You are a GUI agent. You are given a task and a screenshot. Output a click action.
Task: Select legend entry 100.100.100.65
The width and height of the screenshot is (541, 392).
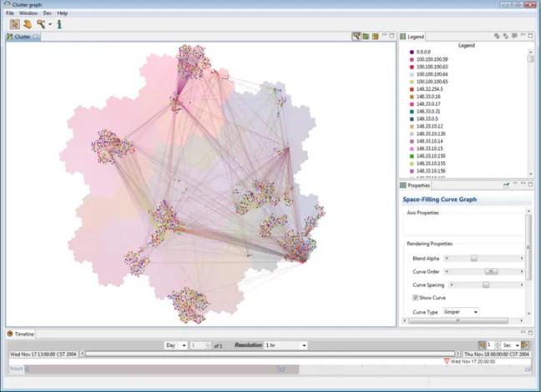click(432, 82)
